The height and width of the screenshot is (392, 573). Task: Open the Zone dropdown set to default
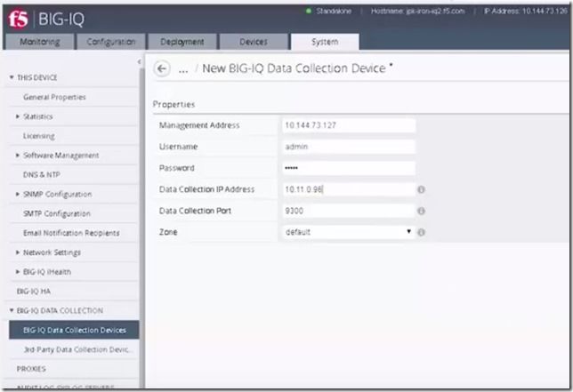[349, 232]
